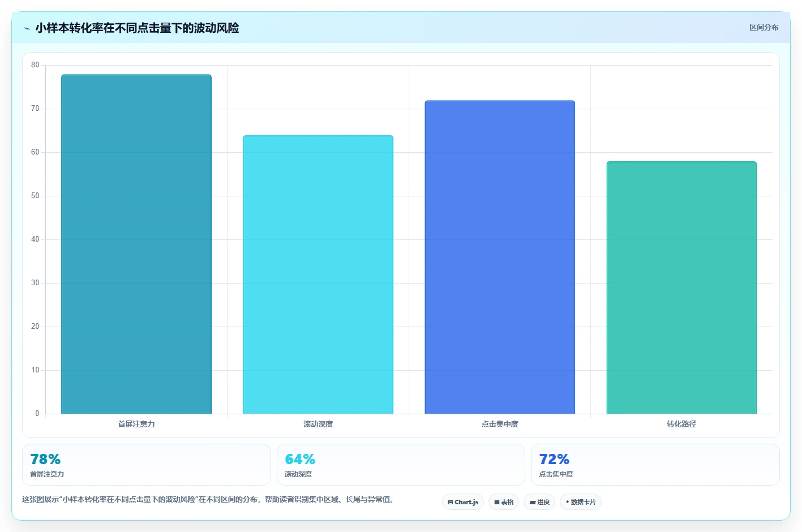Click the 首屏注意力 x-axis label
The width and height of the screenshot is (802, 532).
coord(136,424)
